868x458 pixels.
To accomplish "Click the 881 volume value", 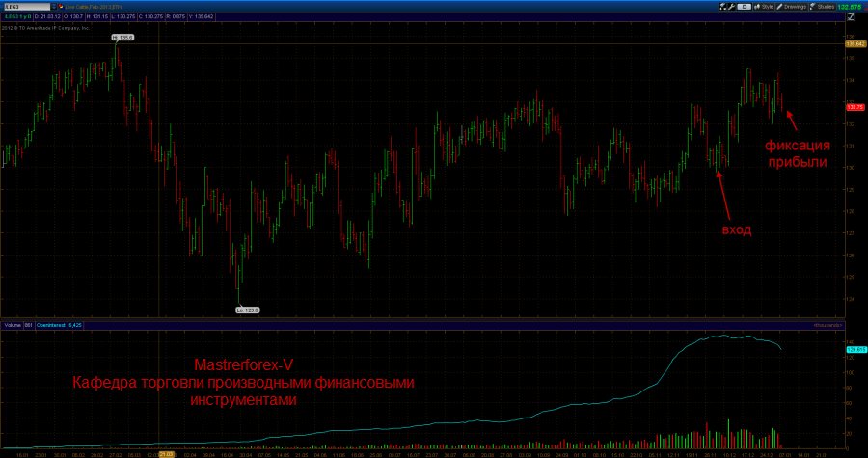I will tap(28, 325).
